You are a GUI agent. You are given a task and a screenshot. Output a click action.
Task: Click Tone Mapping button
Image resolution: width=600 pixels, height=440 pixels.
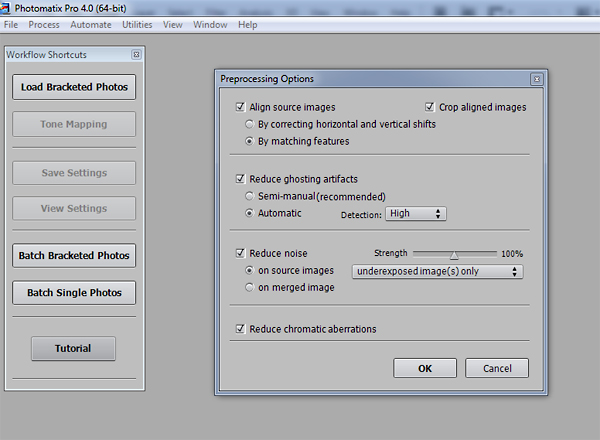point(74,124)
